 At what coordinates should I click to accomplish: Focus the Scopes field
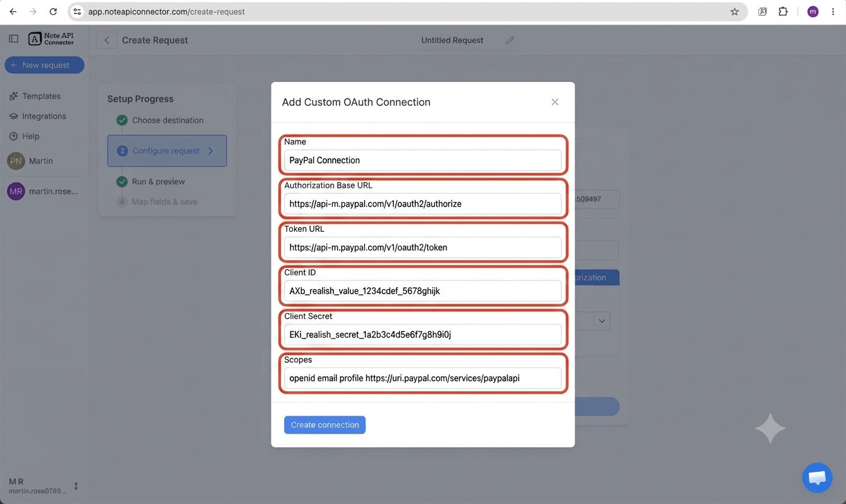pyautogui.click(x=423, y=378)
